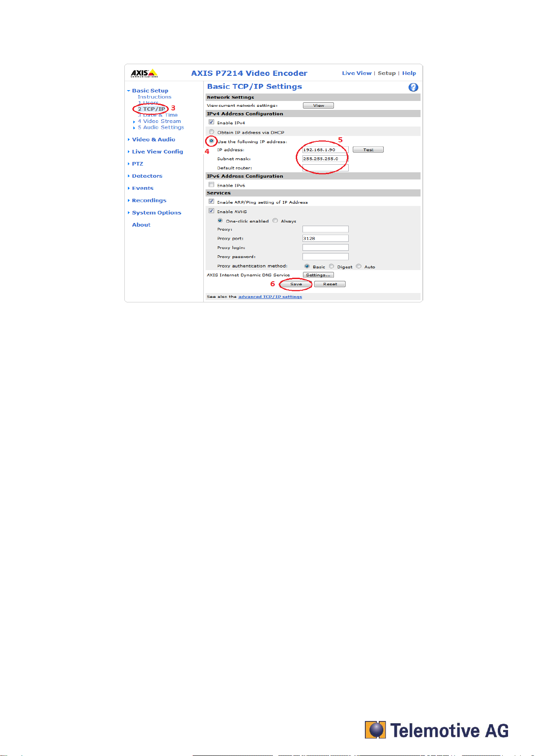Choose Auto proxy authentication method
The image size is (535, 756).
click(x=359, y=267)
